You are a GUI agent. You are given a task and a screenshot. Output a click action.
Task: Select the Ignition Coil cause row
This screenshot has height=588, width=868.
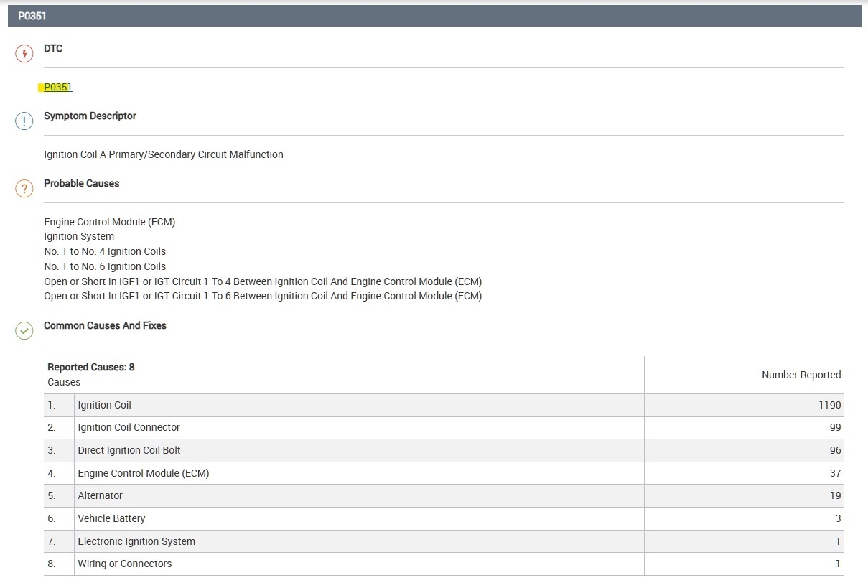pyautogui.click(x=444, y=405)
